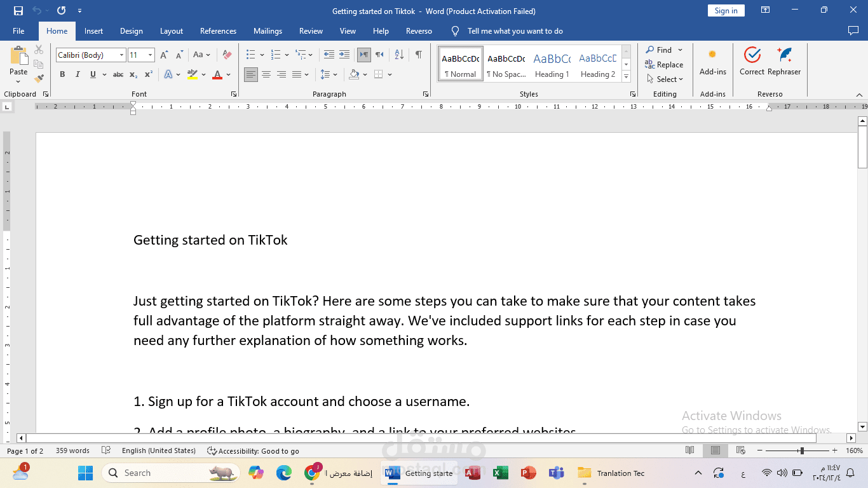Click the yellow Text Highlight Color button
This screenshot has height=488, width=868.
tap(193, 74)
